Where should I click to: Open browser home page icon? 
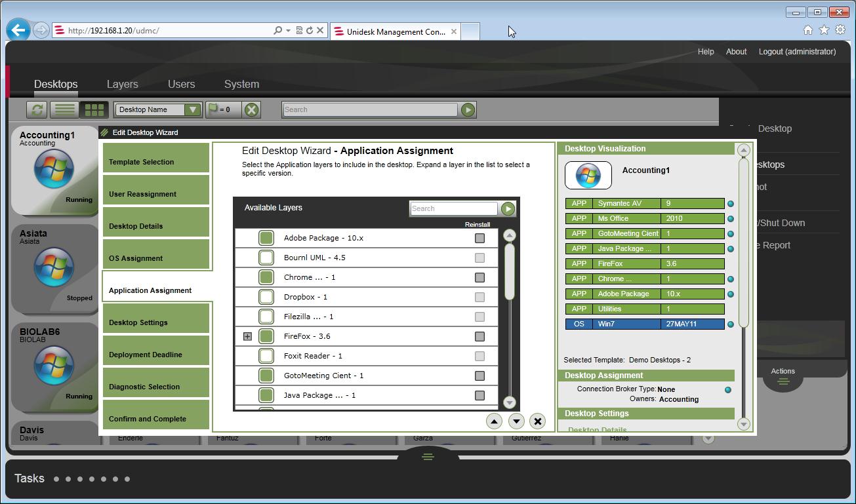pyautogui.click(x=808, y=30)
